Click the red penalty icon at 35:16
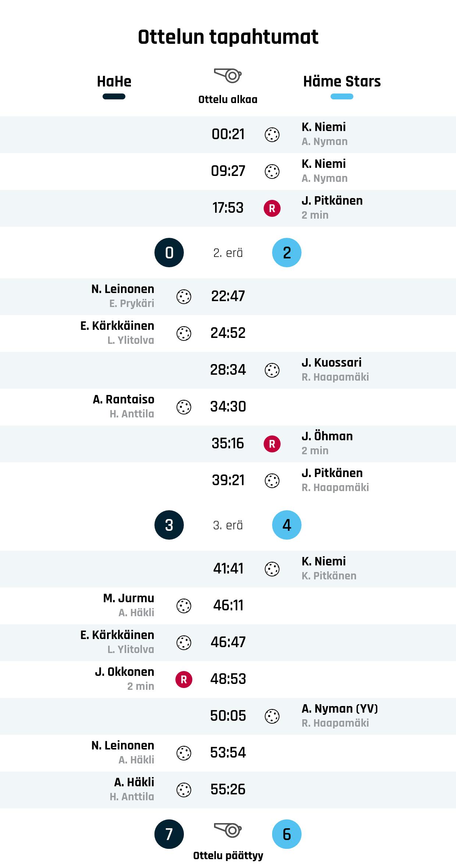456x868 pixels. tap(272, 444)
